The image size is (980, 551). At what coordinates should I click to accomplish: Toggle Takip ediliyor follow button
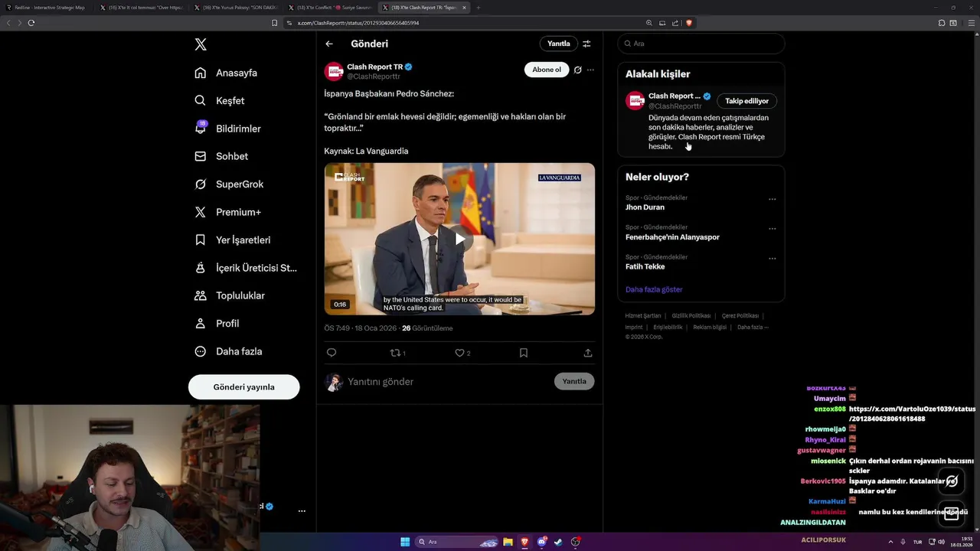coord(746,101)
